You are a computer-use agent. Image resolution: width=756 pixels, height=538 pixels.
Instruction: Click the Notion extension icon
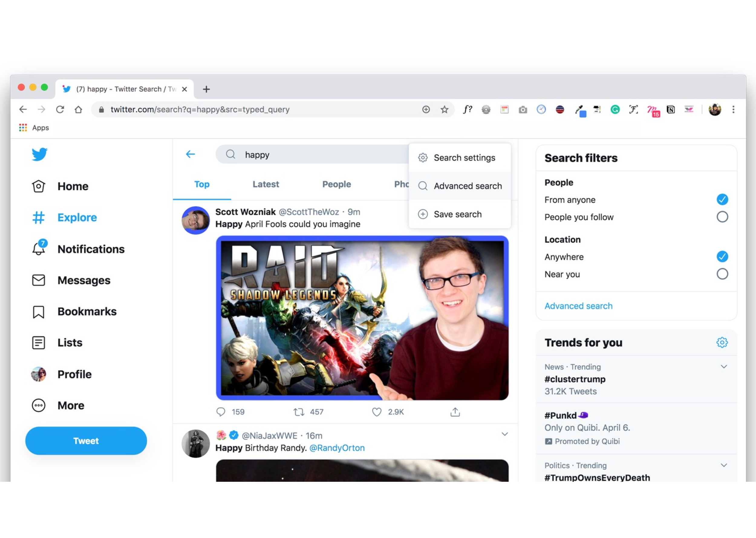671,109
